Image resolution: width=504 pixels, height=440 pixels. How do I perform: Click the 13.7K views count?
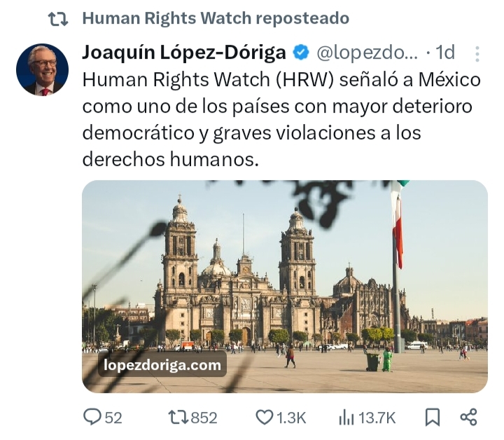pyautogui.click(x=377, y=418)
